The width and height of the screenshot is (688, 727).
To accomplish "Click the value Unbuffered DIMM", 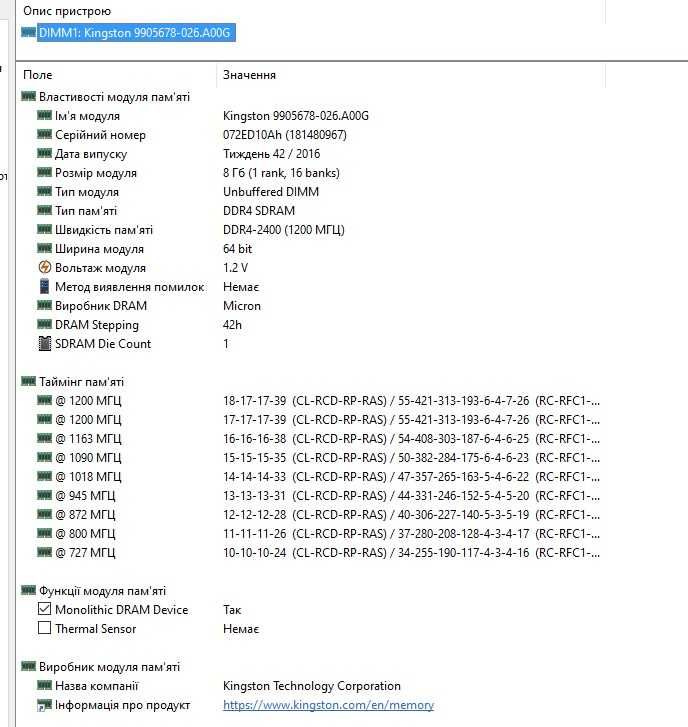I will click(271, 192).
